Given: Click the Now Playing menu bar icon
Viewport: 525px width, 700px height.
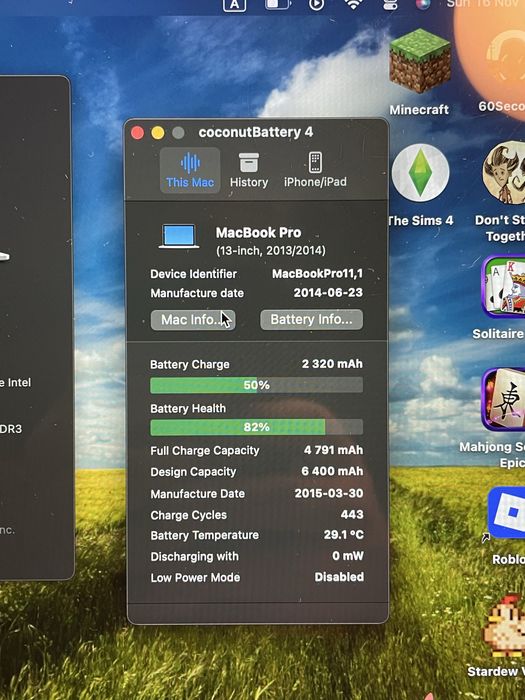Looking at the screenshot, I should (x=316, y=4).
